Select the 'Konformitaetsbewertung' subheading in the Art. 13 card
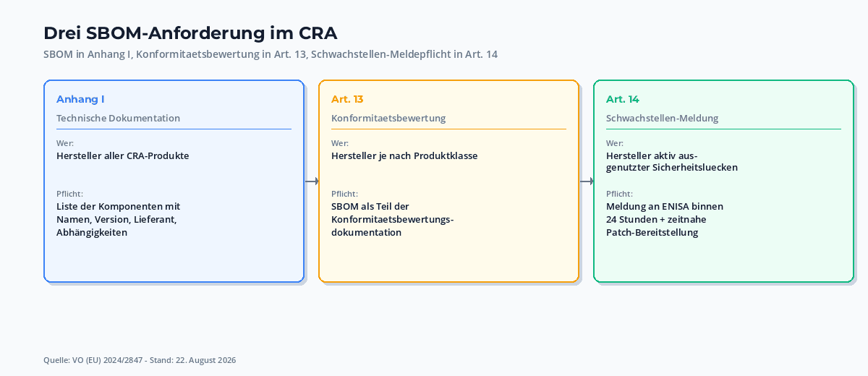The image size is (868, 376). point(388,118)
